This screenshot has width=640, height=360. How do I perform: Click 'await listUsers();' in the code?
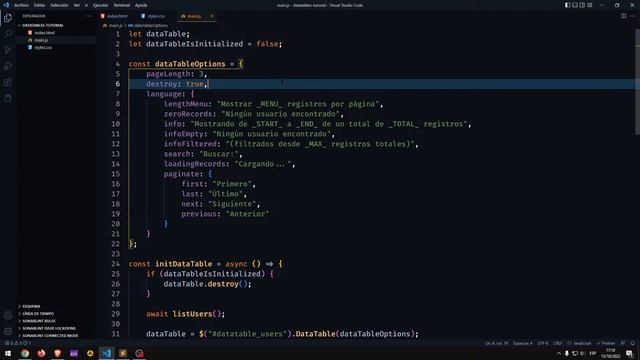pos(185,314)
